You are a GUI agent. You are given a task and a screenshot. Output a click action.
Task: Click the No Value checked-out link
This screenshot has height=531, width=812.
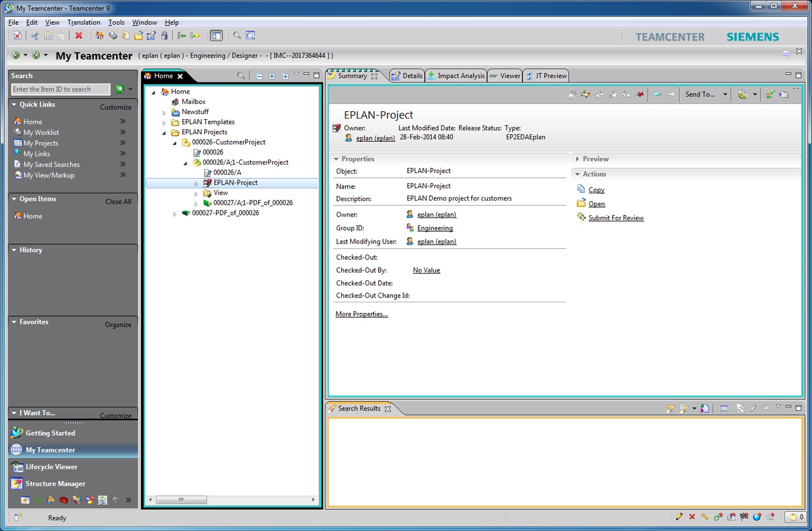pyautogui.click(x=426, y=271)
